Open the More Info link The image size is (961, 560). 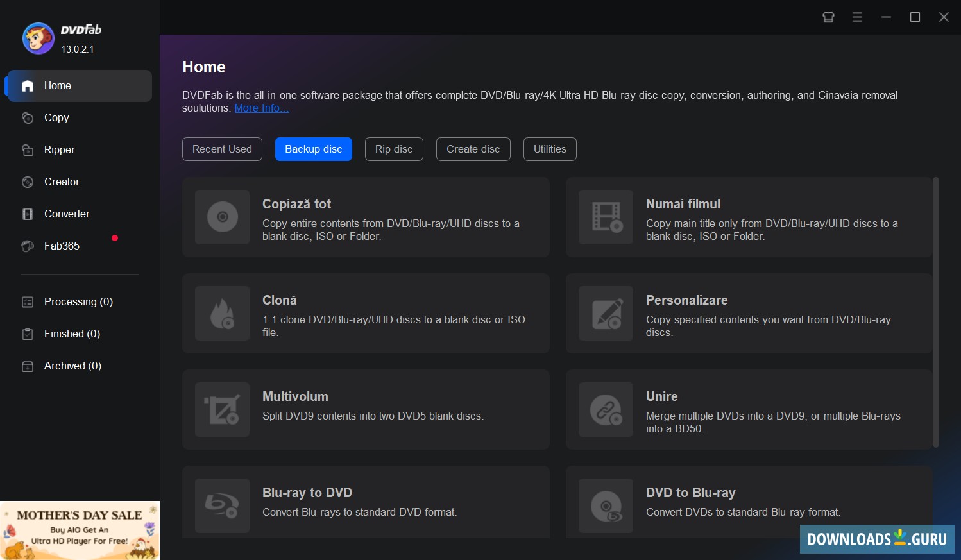click(x=261, y=108)
